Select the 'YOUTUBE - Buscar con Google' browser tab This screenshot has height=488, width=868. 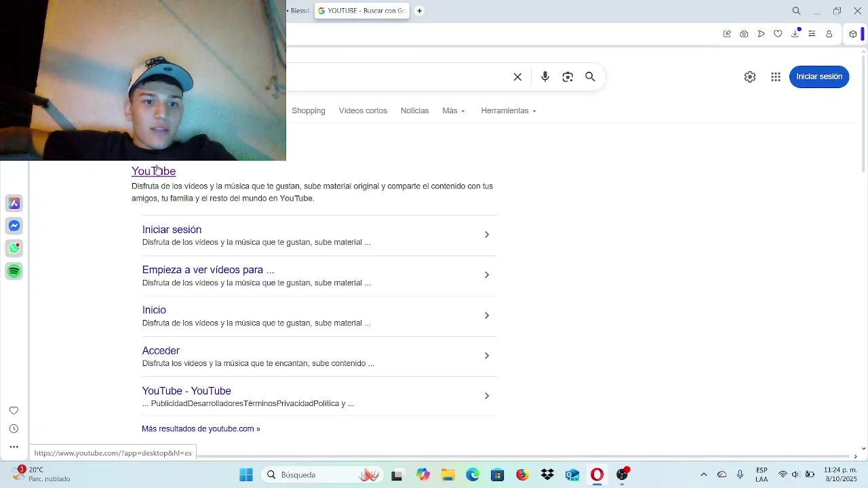click(x=361, y=11)
